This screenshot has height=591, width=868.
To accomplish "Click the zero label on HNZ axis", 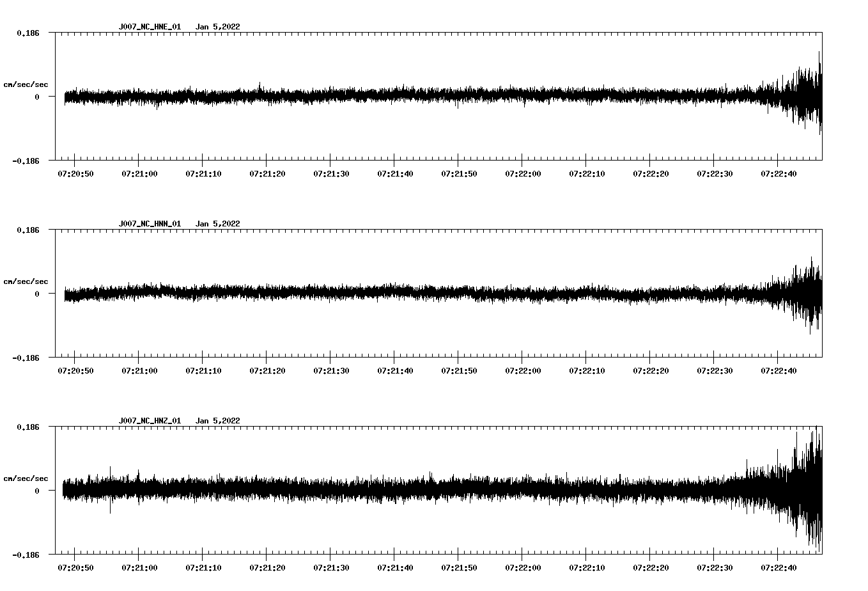I will click(37, 491).
